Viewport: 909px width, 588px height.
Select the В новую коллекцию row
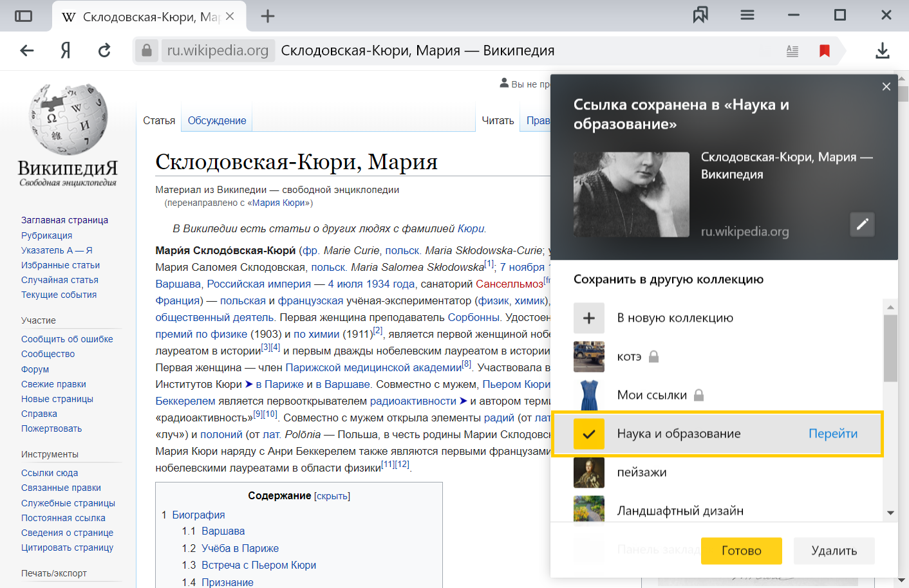[x=718, y=318]
